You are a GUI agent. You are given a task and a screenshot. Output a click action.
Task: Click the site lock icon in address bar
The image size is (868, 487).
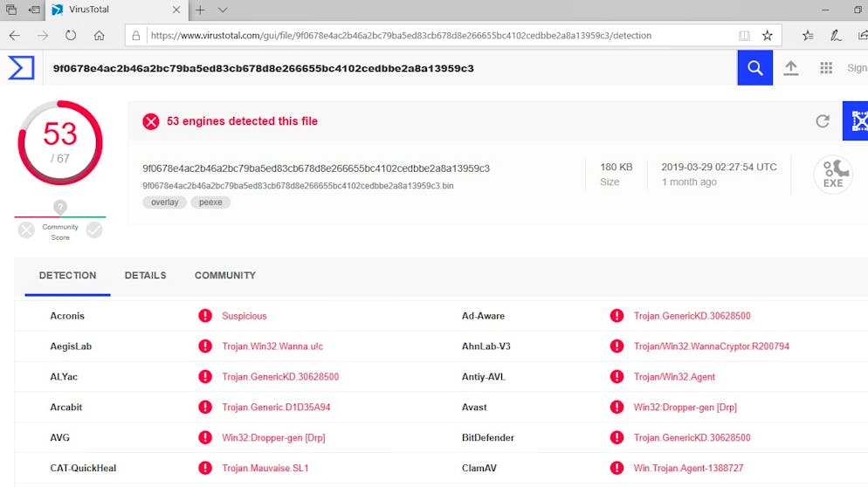pyautogui.click(x=135, y=36)
